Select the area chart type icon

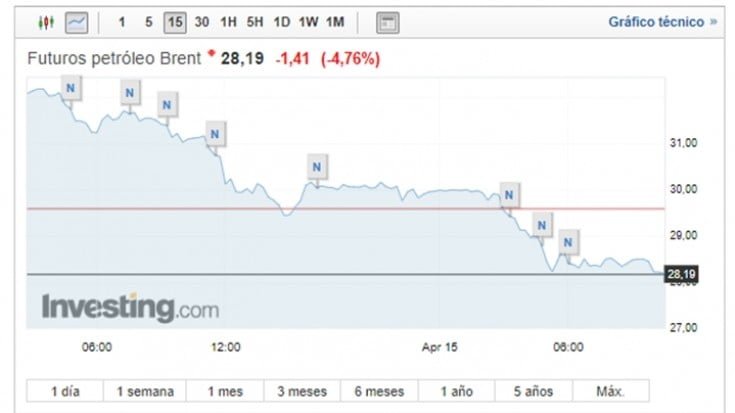(x=76, y=21)
